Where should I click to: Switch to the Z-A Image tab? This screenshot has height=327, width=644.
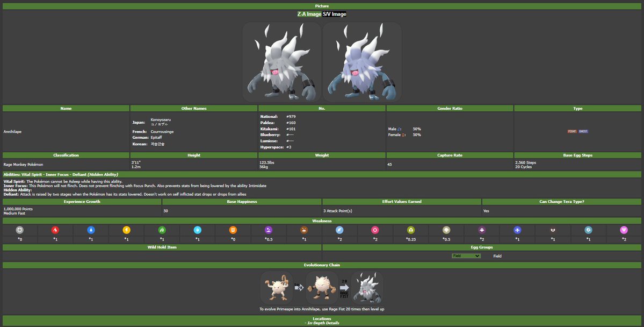[x=309, y=14]
